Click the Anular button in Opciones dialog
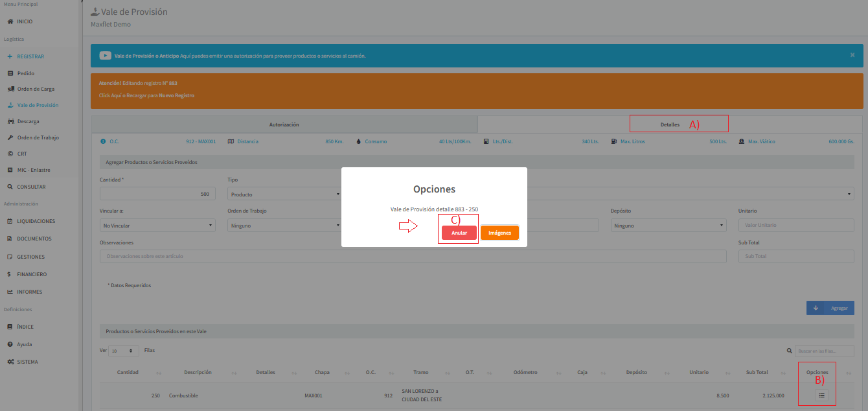This screenshot has width=868, height=411. click(x=459, y=233)
